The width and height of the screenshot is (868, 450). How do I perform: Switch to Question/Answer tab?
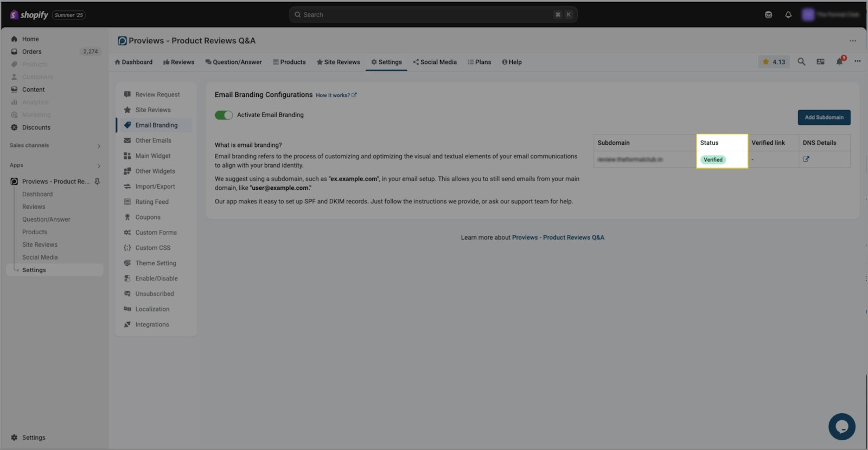tap(233, 62)
